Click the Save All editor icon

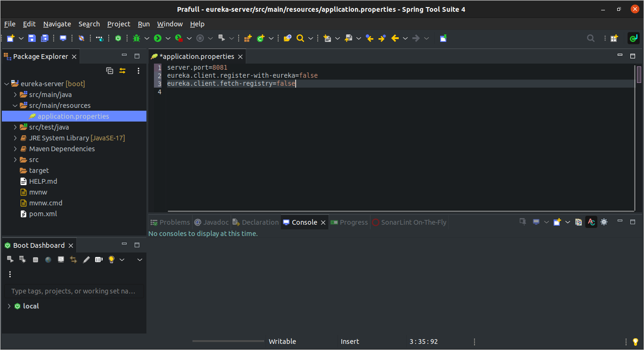tap(45, 38)
